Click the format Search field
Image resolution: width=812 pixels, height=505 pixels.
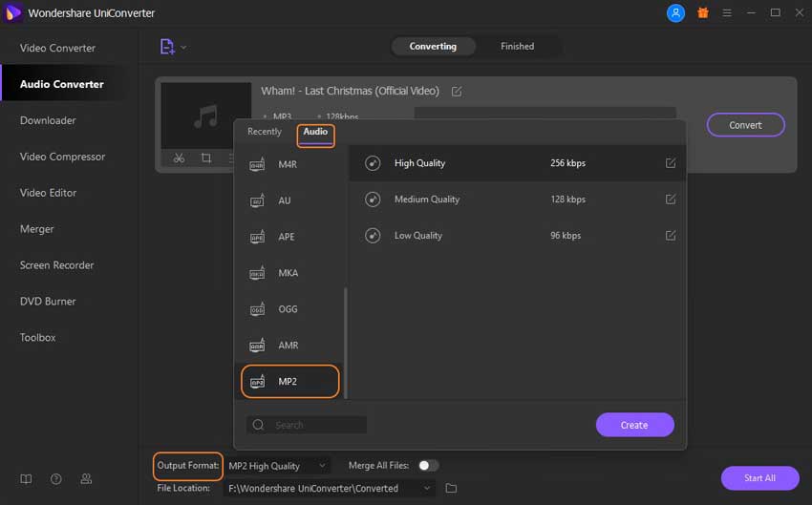point(307,425)
